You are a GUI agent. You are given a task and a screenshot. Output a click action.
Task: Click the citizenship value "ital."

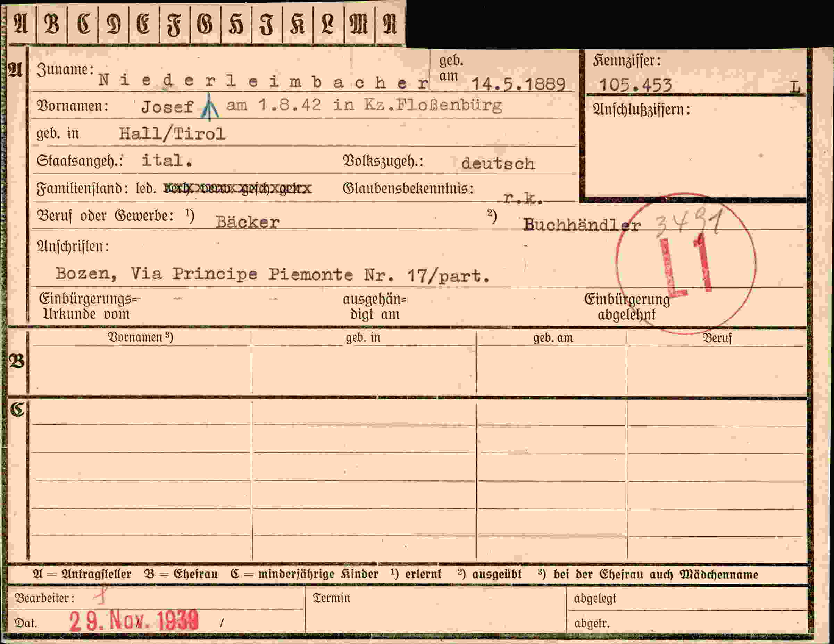click(167, 160)
